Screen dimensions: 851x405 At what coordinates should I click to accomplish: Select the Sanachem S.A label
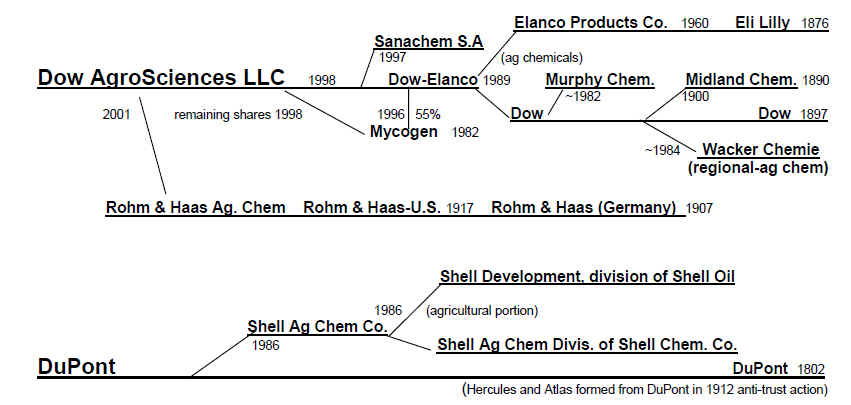429,41
